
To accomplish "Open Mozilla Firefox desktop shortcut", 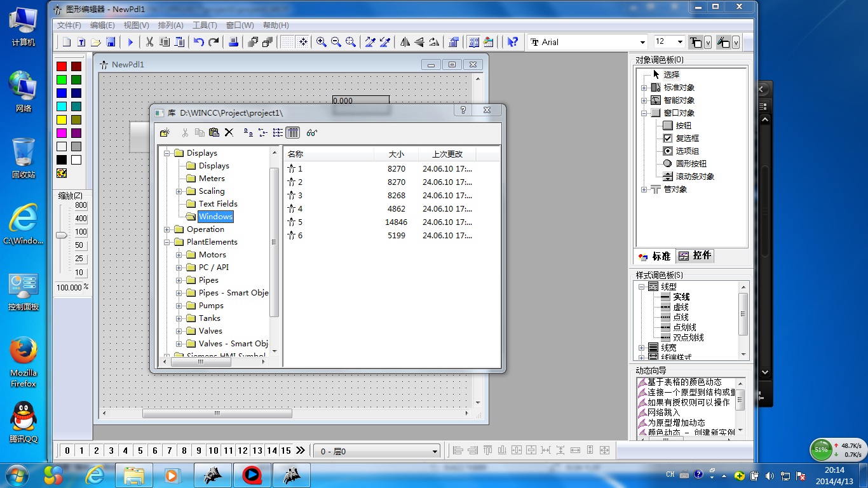I will [24, 362].
